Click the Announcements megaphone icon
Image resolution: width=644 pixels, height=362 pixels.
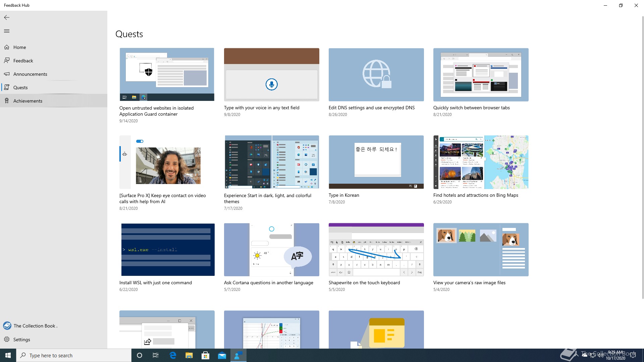point(7,74)
